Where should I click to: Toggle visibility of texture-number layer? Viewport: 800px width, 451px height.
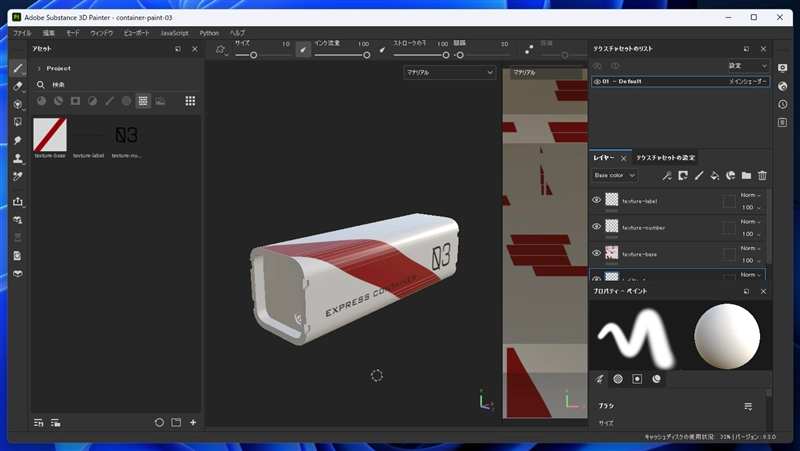click(x=597, y=227)
